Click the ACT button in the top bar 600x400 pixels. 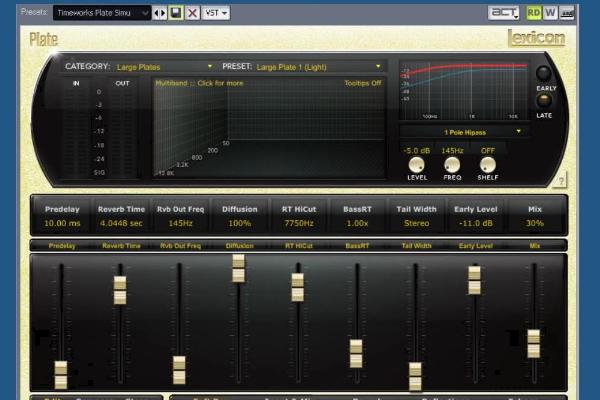coord(504,13)
